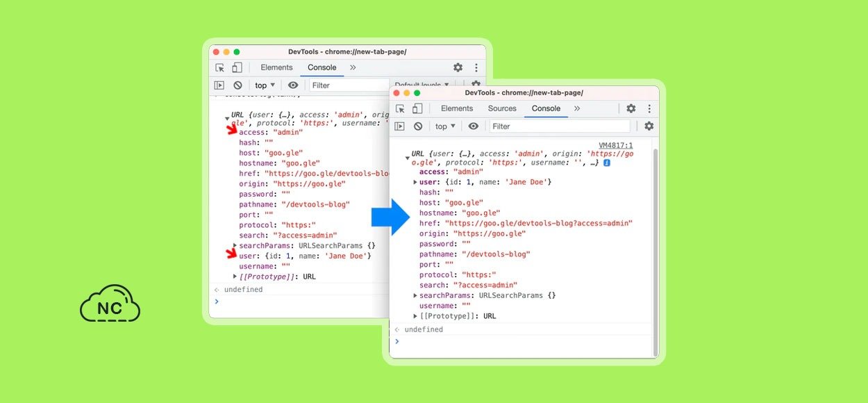Expand searchParams in back window console
This screenshot has height=403, width=868.
click(x=235, y=246)
